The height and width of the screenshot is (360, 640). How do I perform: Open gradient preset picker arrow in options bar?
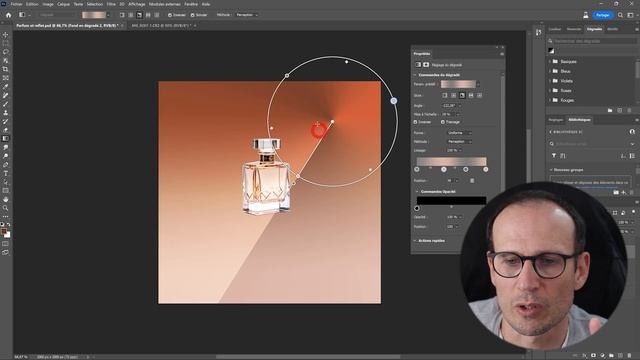108,15
